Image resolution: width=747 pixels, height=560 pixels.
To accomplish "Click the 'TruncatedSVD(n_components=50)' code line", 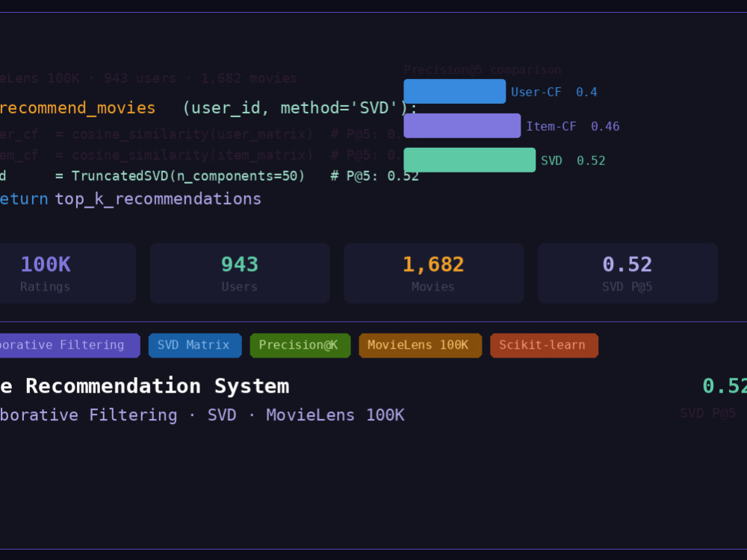I will pyautogui.click(x=188, y=176).
